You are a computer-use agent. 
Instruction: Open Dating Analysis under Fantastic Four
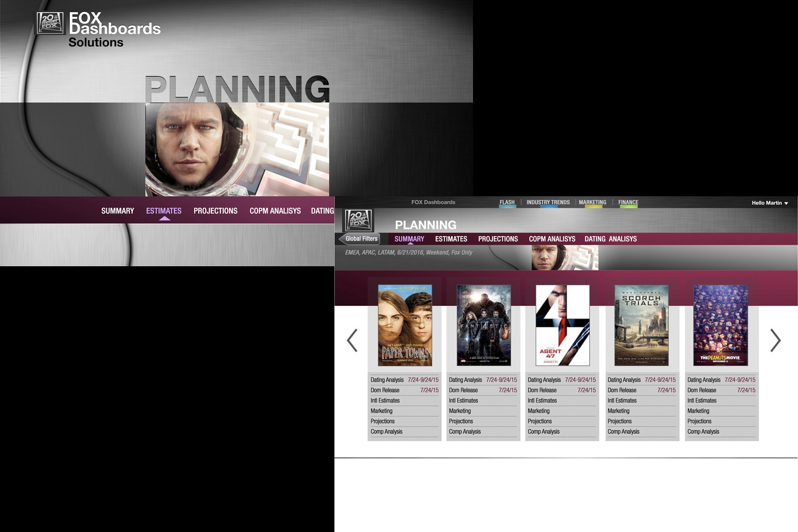483,380
